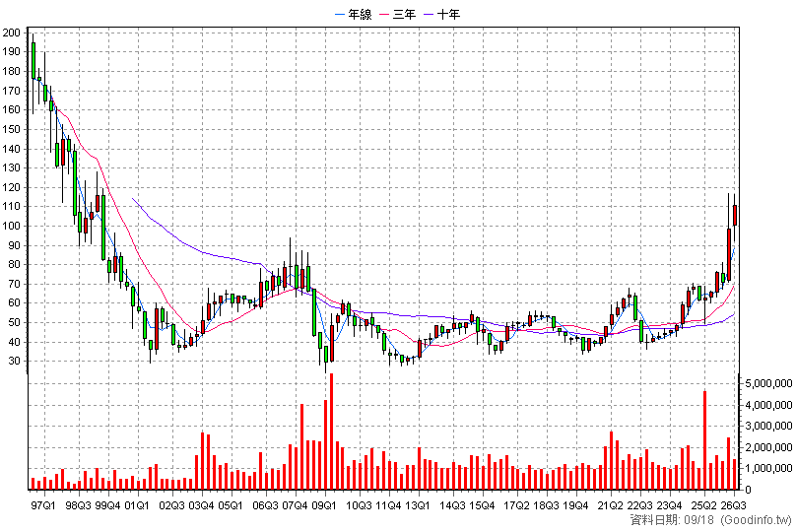Click the 130 price axis label
Viewport: 796px width, 532px height.
pos(11,168)
